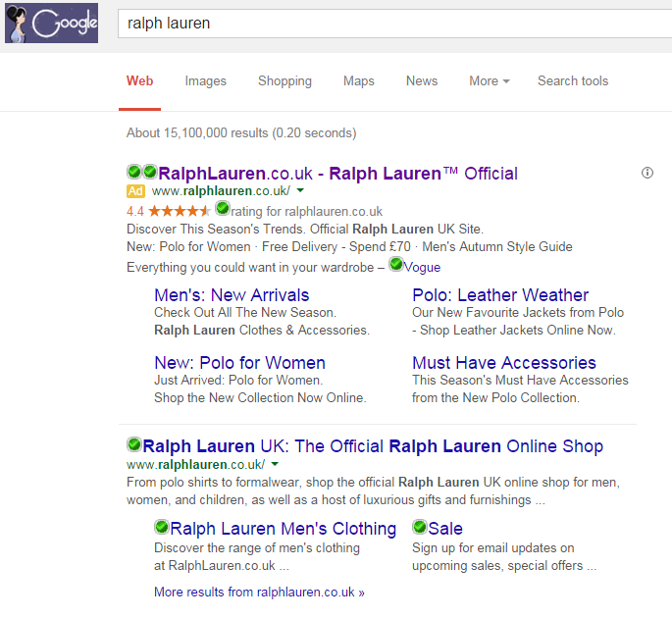Open Polo: Leather Weather sitelink

[x=500, y=295]
